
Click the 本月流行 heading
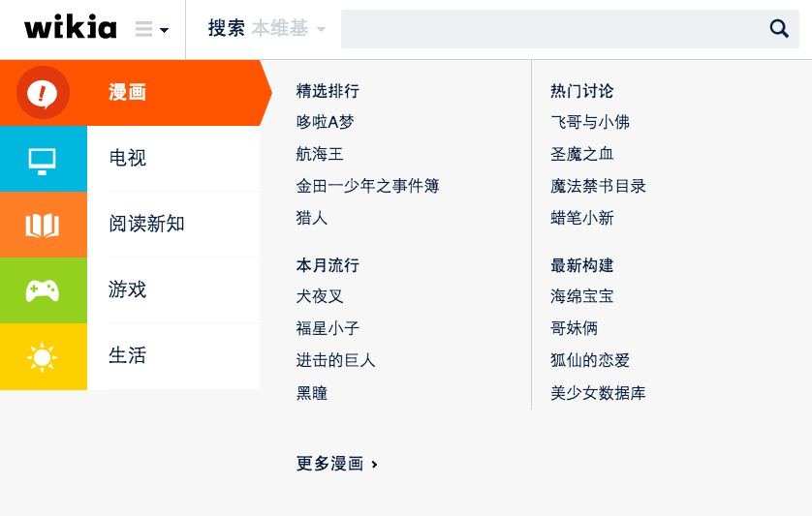pyautogui.click(x=328, y=265)
